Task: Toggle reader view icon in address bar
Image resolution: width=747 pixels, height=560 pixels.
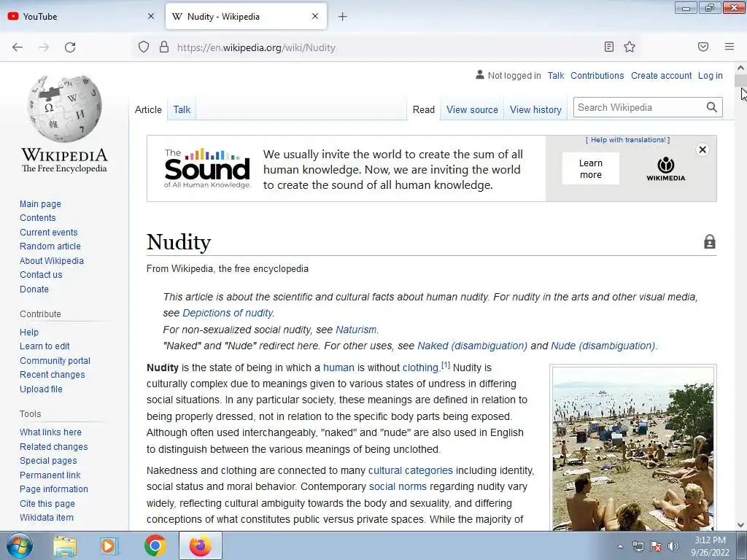Action: coord(609,47)
